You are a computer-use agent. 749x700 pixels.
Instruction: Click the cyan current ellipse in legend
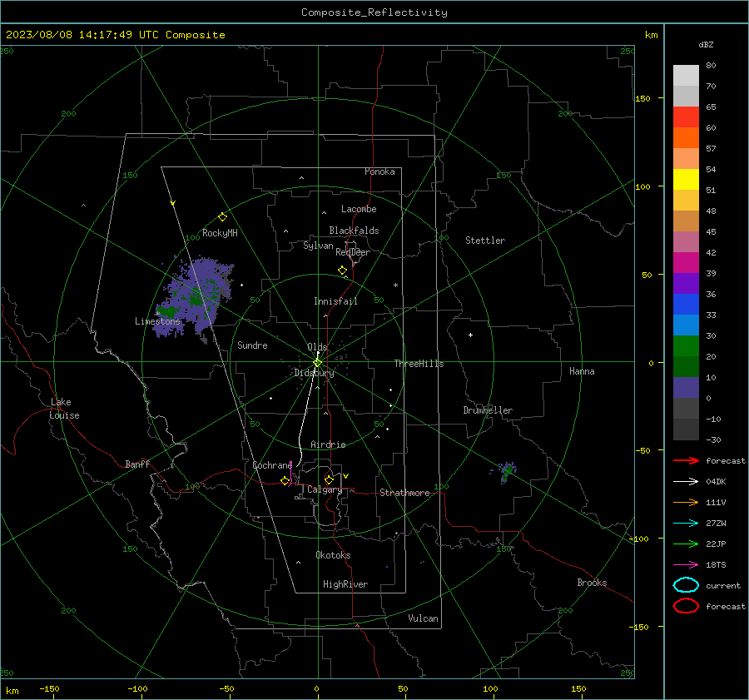(686, 585)
